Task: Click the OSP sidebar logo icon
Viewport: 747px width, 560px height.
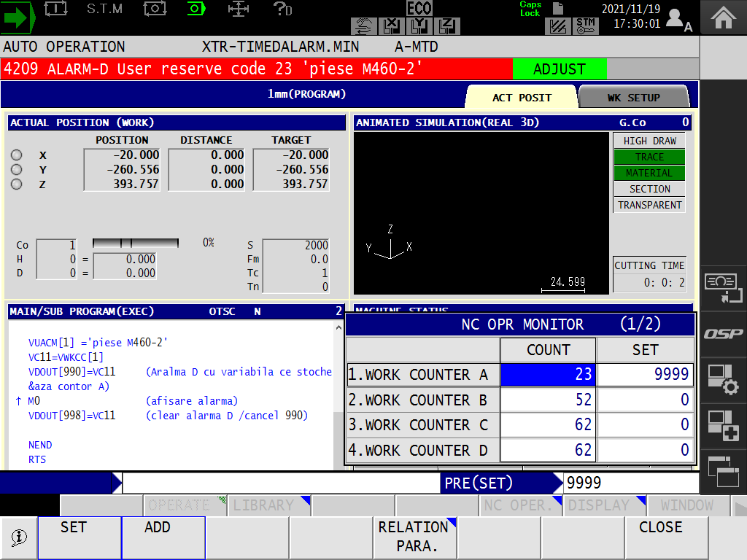Action: [723, 334]
